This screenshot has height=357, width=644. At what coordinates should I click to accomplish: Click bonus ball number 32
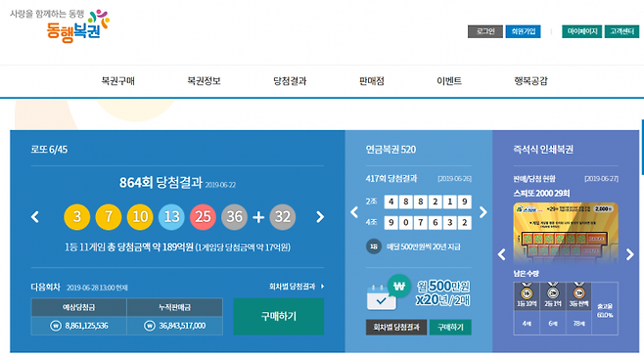tap(283, 217)
